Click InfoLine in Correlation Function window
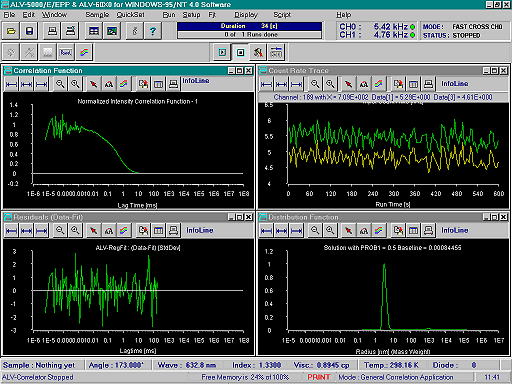This screenshot has width=512, height=384. [196, 81]
